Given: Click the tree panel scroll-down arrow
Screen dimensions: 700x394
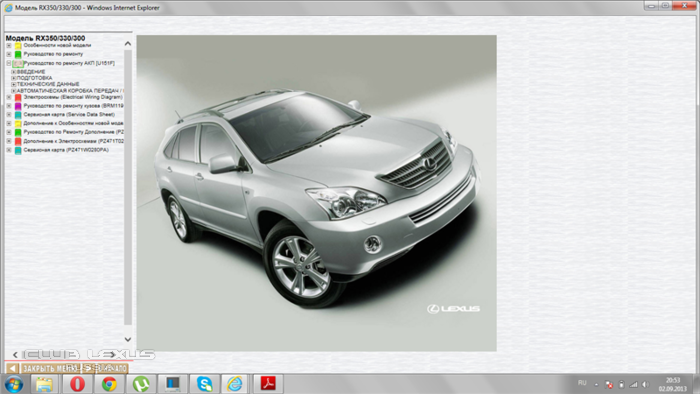Looking at the screenshot, I should pos(128,340).
